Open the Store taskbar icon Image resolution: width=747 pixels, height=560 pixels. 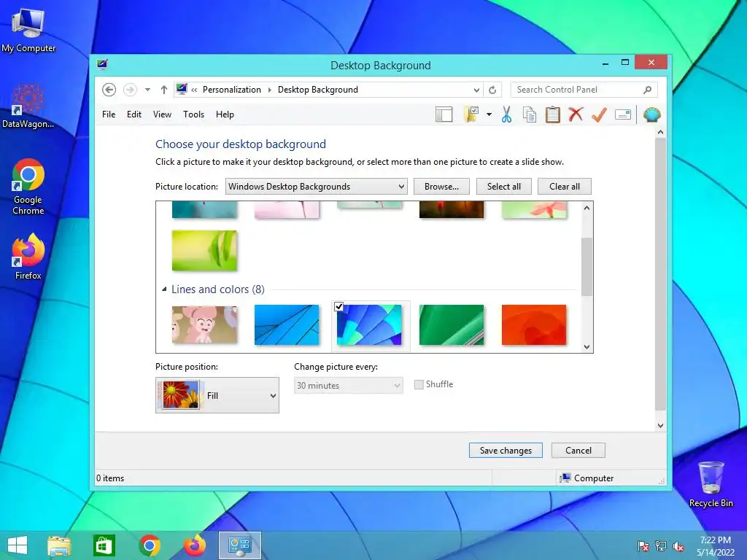pyautogui.click(x=104, y=545)
